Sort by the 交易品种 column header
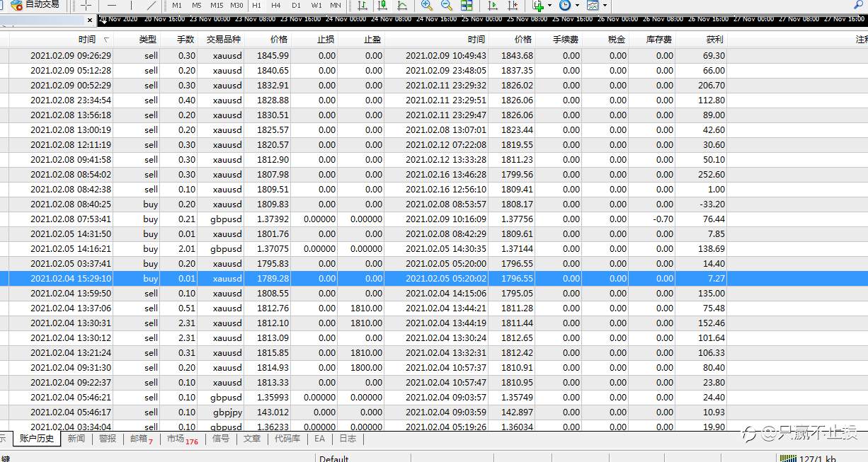Screen dimensions: 868x462 pos(223,40)
